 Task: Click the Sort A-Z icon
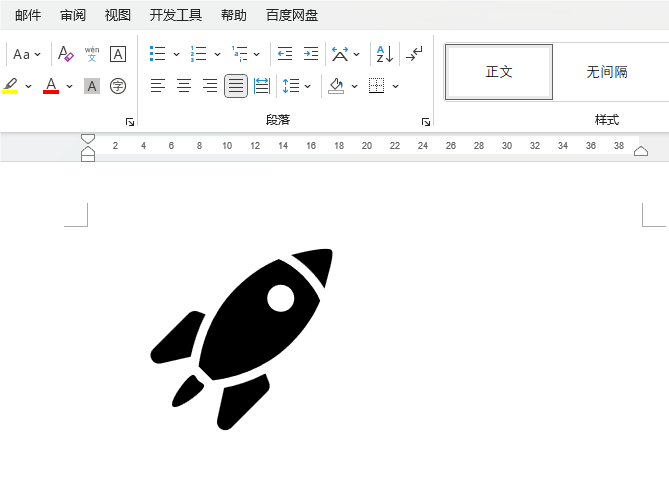385,54
